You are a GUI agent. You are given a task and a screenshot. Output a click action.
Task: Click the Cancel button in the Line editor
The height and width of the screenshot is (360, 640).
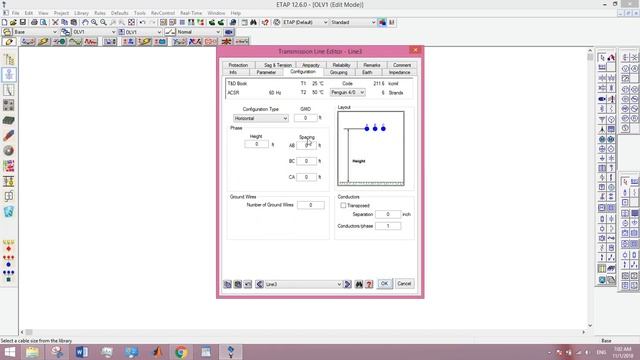[404, 284]
